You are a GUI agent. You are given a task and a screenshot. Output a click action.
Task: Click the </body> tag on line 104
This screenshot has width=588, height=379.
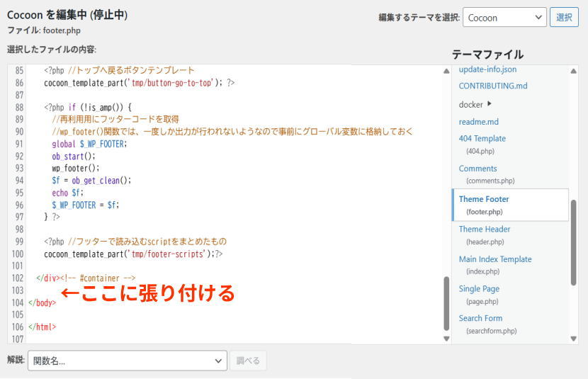click(42, 303)
